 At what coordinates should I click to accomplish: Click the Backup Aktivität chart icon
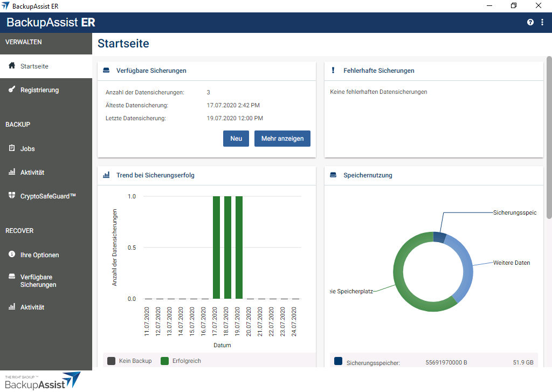(12, 172)
